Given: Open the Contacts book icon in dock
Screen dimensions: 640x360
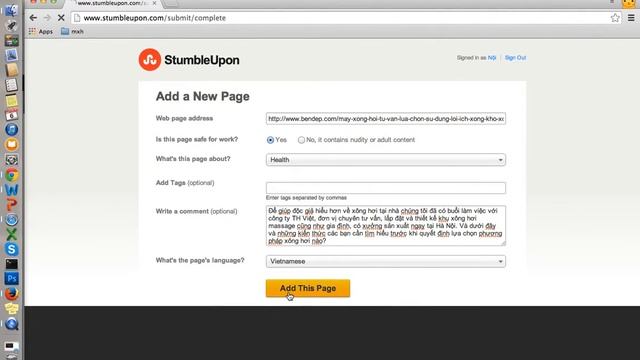Looking at the screenshot, I should (x=11, y=70).
